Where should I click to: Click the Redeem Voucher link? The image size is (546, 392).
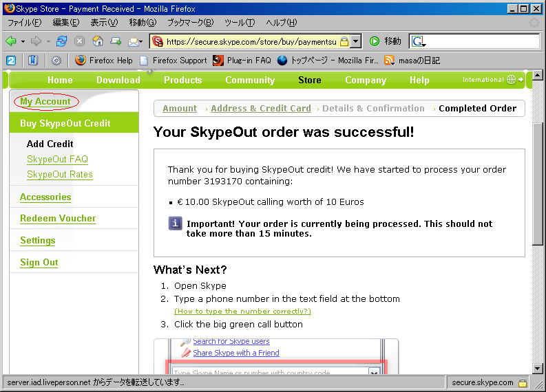coord(58,219)
